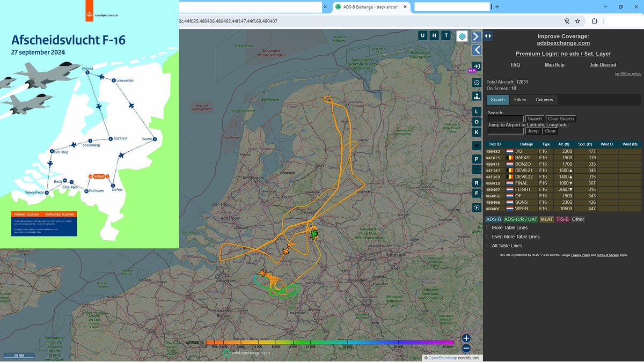Select aircraft row FINAL
The image size is (644, 362).
click(x=563, y=183)
